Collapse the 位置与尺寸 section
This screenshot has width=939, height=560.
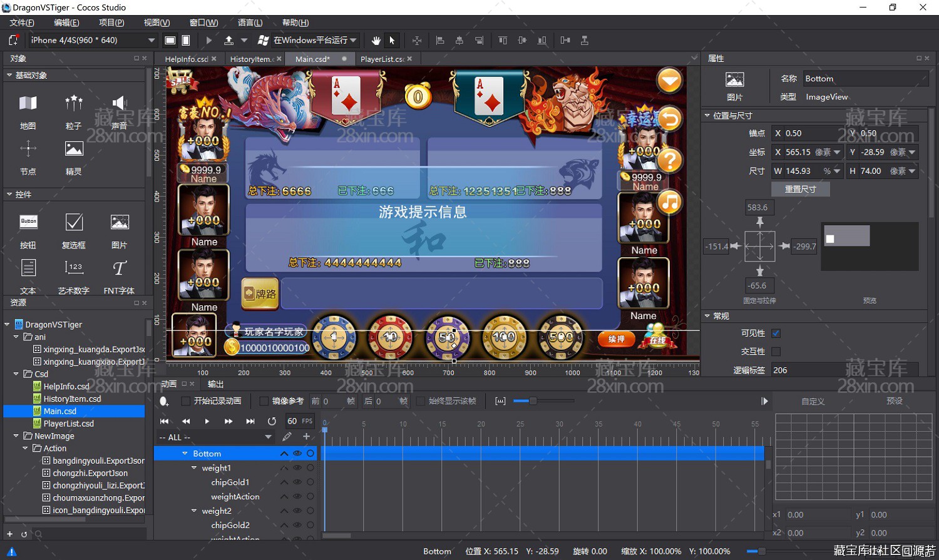(x=707, y=116)
